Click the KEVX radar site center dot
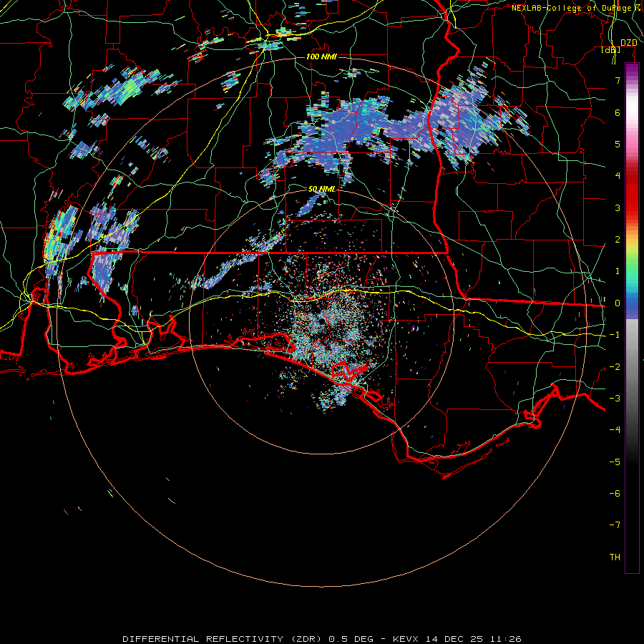The image size is (644, 644). tap(322, 321)
